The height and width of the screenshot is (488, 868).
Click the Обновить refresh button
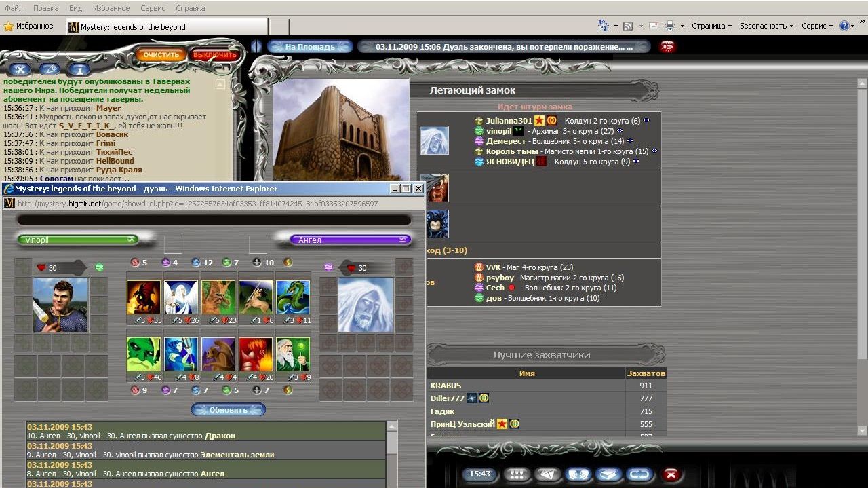(229, 410)
